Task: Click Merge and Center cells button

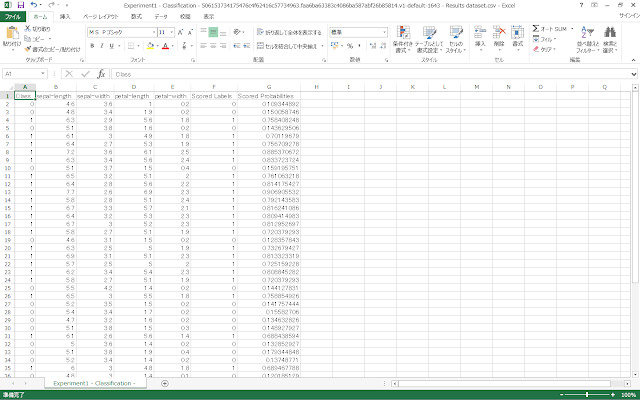Action: point(290,47)
